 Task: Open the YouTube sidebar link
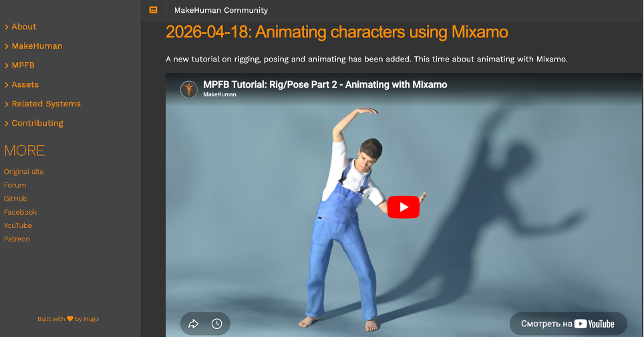point(17,225)
